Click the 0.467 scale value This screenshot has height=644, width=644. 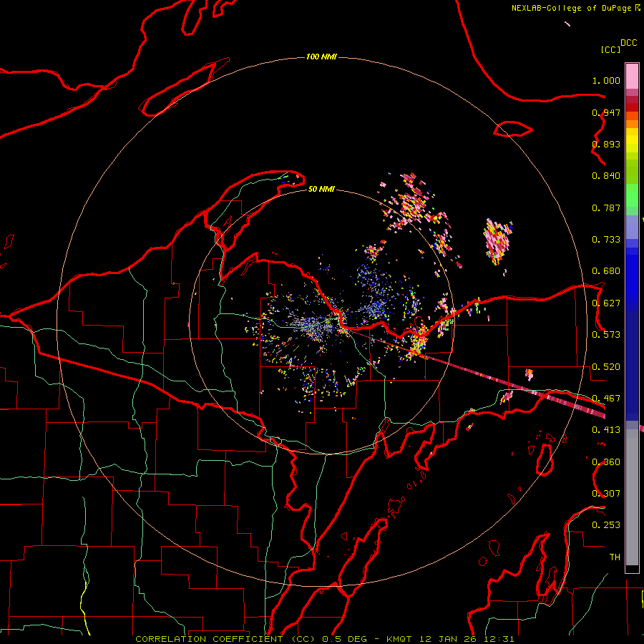point(606,399)
